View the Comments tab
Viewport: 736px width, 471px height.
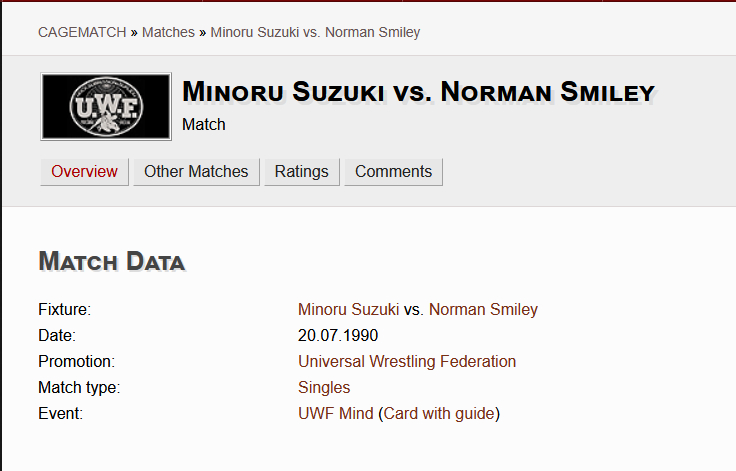393,172
